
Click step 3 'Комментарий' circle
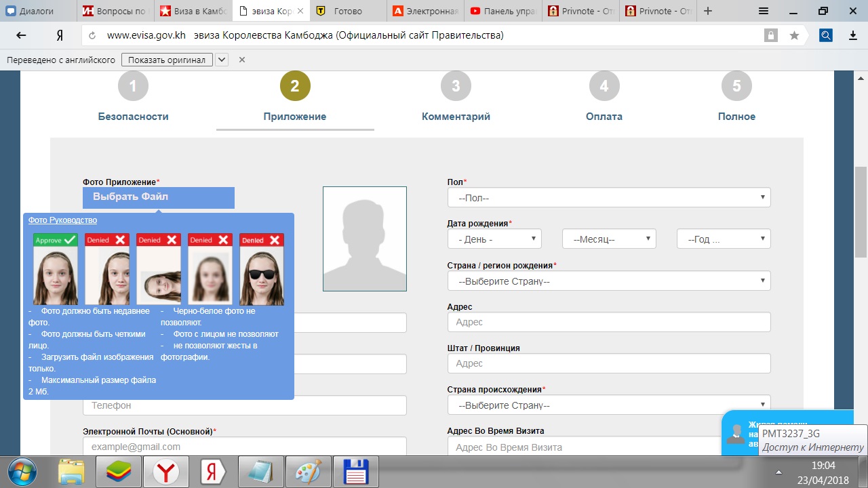point(456,86)
